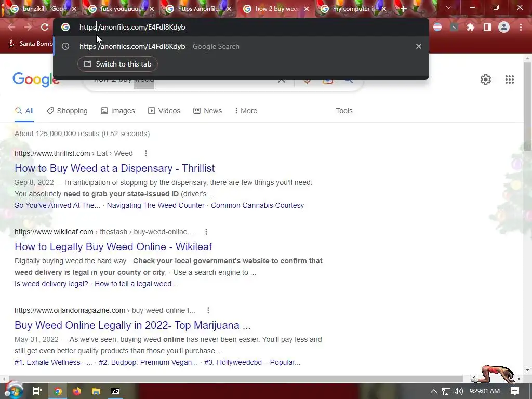Click the Switch to this tab button
The width and height of the screenshot is (532, 399).
pyautogui.click(x=117, y=64)
